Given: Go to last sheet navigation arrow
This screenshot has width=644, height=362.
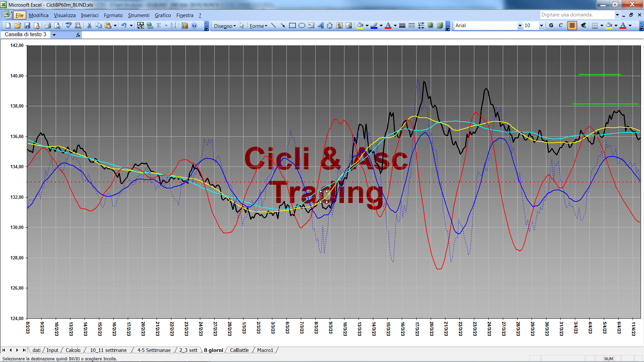Looking at the screenshot, I should (x=24, y=350).
